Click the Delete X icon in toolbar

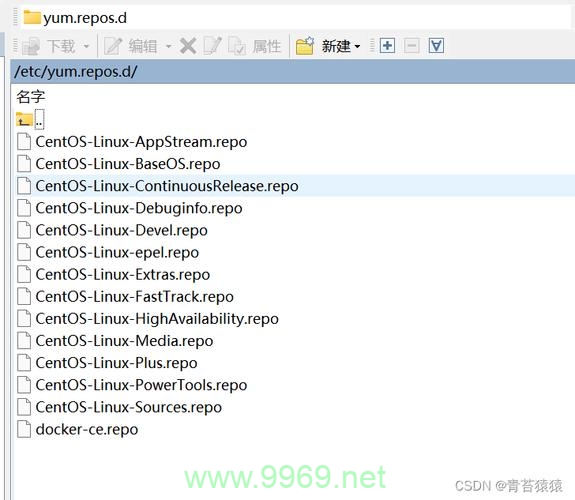(188, 46)
